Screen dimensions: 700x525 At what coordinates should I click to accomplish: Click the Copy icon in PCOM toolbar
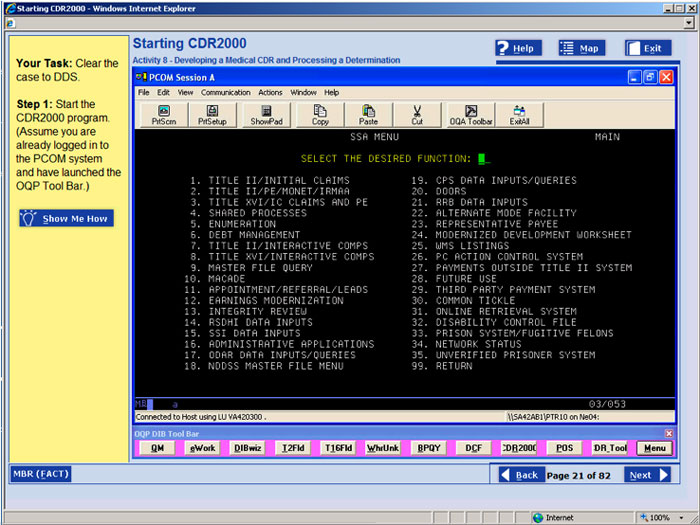(x=320, y=115)
